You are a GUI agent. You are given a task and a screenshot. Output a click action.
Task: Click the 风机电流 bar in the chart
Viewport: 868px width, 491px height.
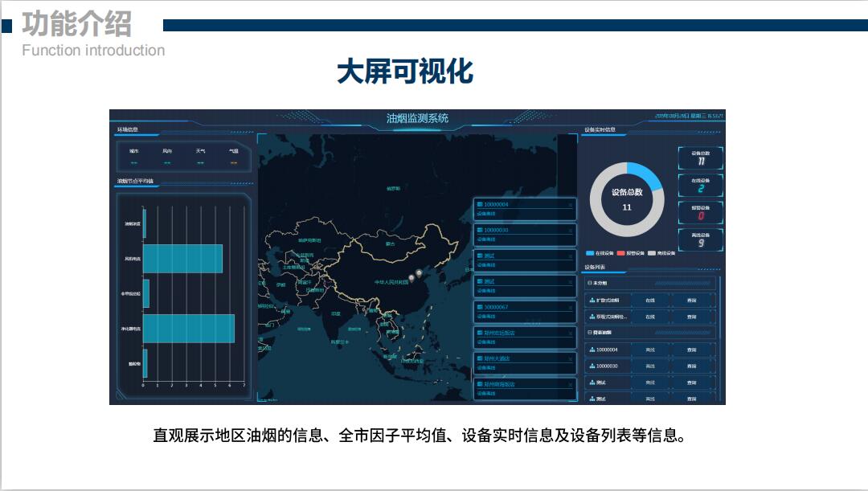182,259
